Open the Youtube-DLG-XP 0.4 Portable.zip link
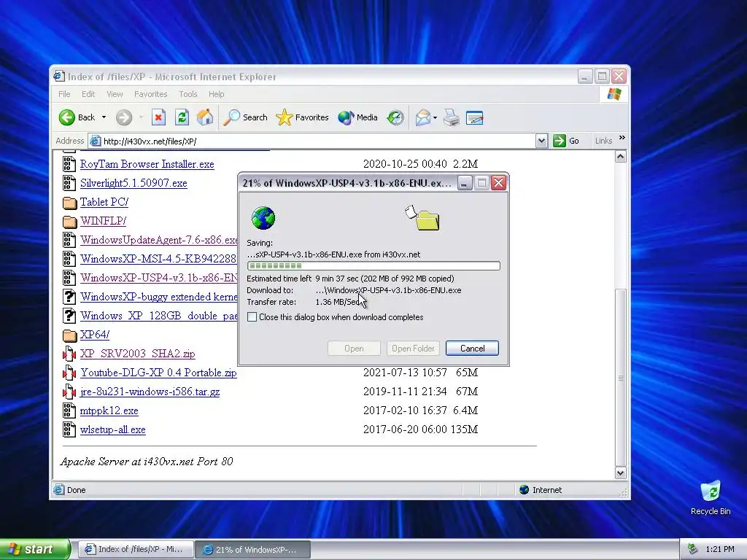The image size is (747, 560). [158, 373]
